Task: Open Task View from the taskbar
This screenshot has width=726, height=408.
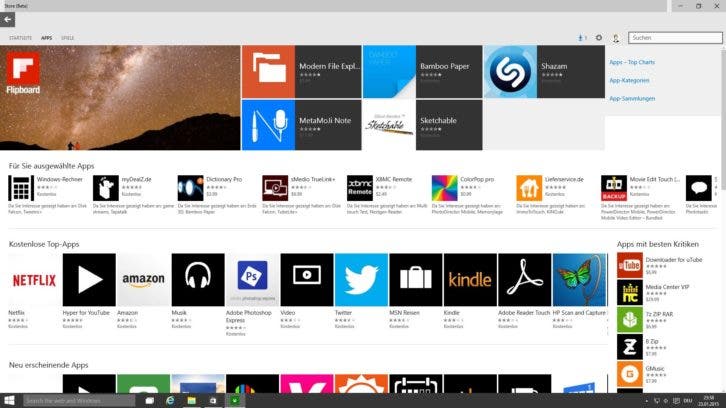Action: tap(149, 401)
